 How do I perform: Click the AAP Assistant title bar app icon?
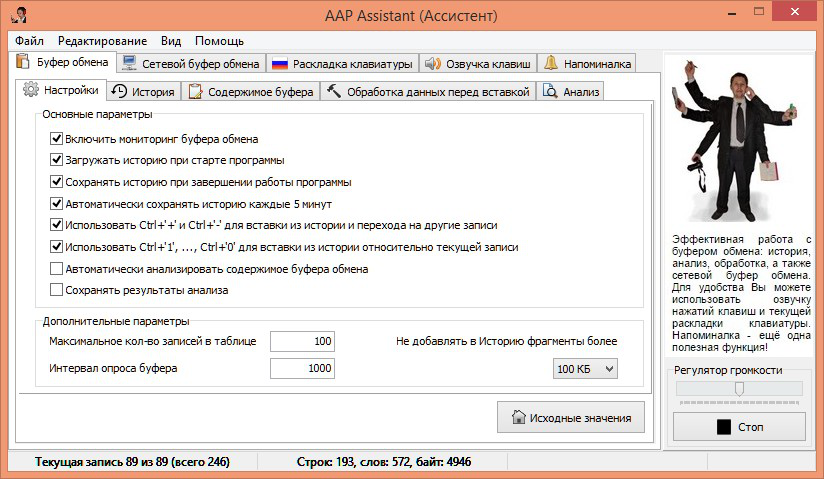coord(19,15)
